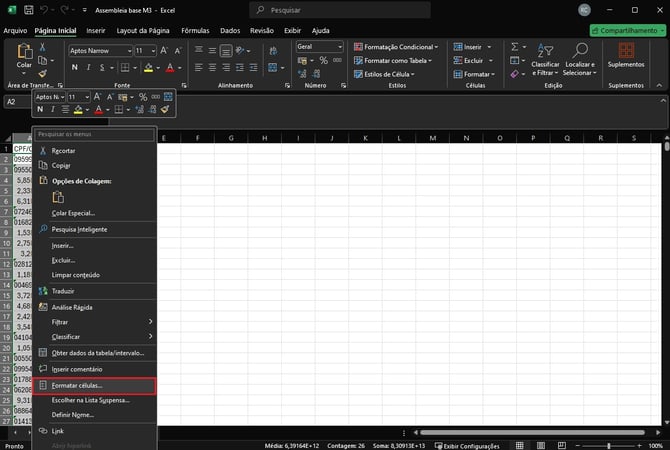Click the Compartilhamento button
670x450 pixels.
628,31
